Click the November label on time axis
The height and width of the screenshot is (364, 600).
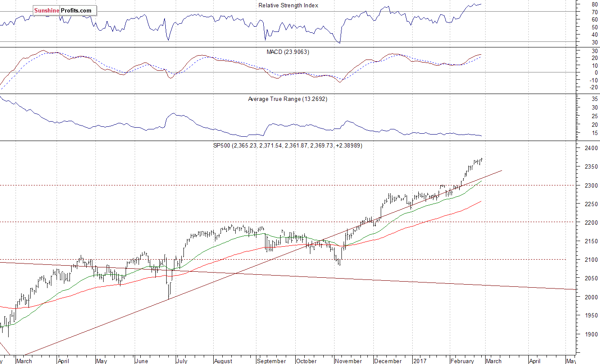pos(348,361)
